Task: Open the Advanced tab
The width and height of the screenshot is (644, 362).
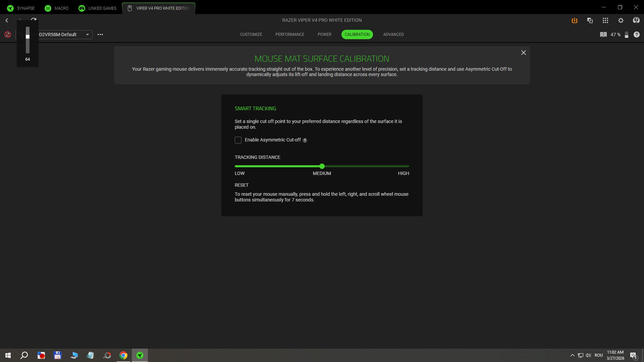Action: point(393,35)
